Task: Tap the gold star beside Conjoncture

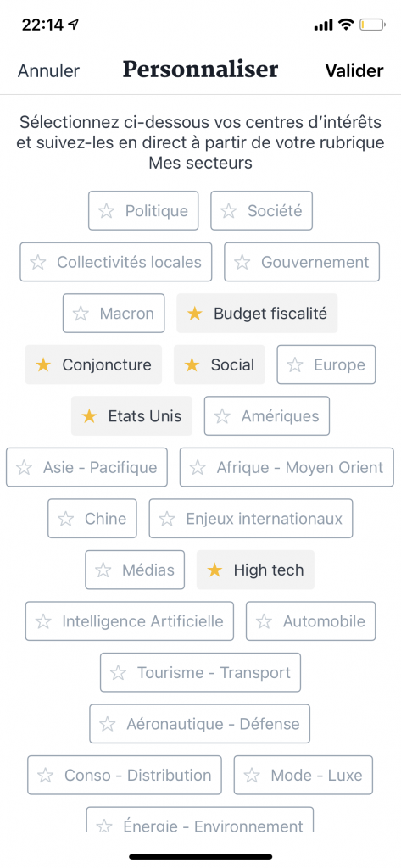Action: coord(42,364)
